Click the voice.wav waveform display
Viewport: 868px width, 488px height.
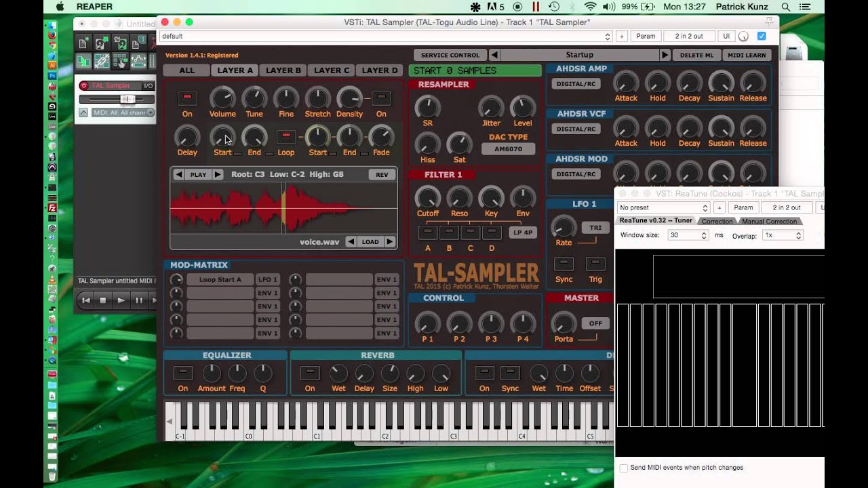coord(283,208)
